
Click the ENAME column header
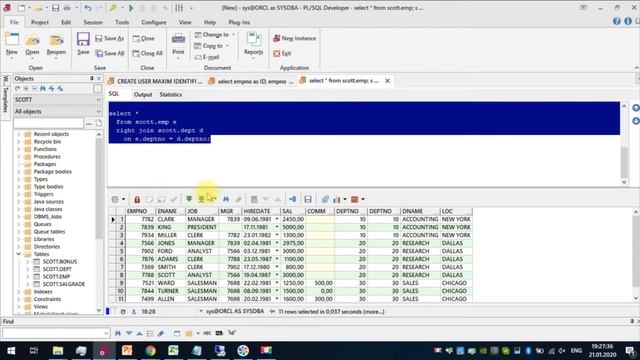171,211
